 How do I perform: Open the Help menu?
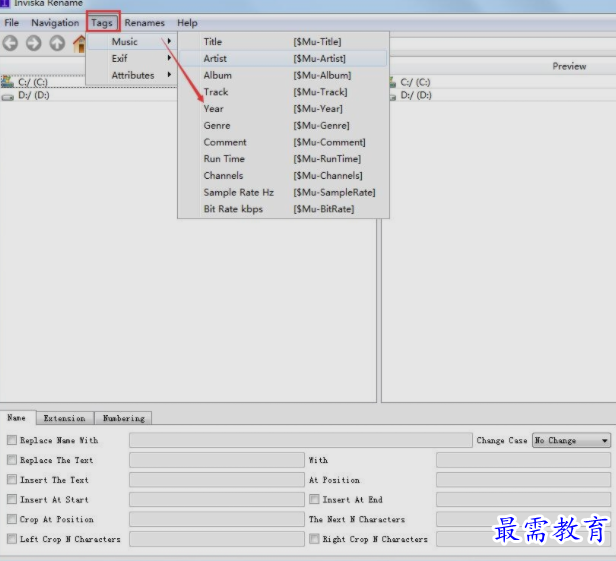(187, 23)
